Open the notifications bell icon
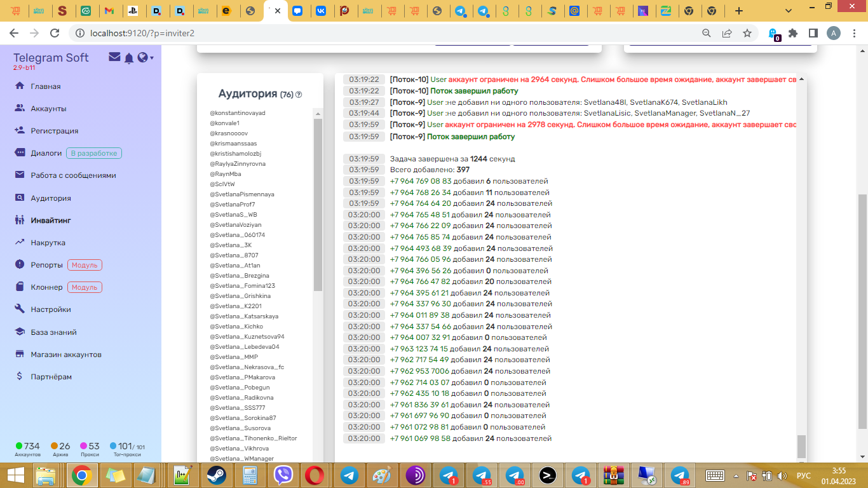This screenshot has width=868, height=488. (x=129, y=58)
